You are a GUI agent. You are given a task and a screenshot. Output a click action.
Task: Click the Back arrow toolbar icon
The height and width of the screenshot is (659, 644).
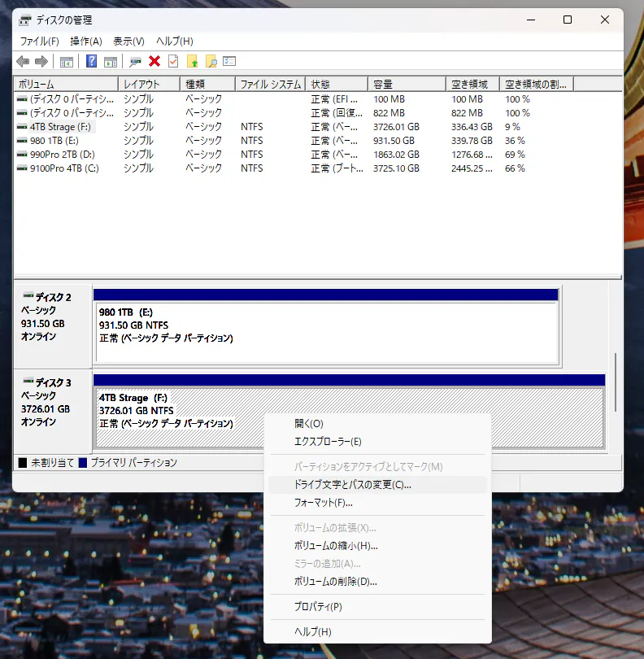pyautogui.click(x=23, y=62)
